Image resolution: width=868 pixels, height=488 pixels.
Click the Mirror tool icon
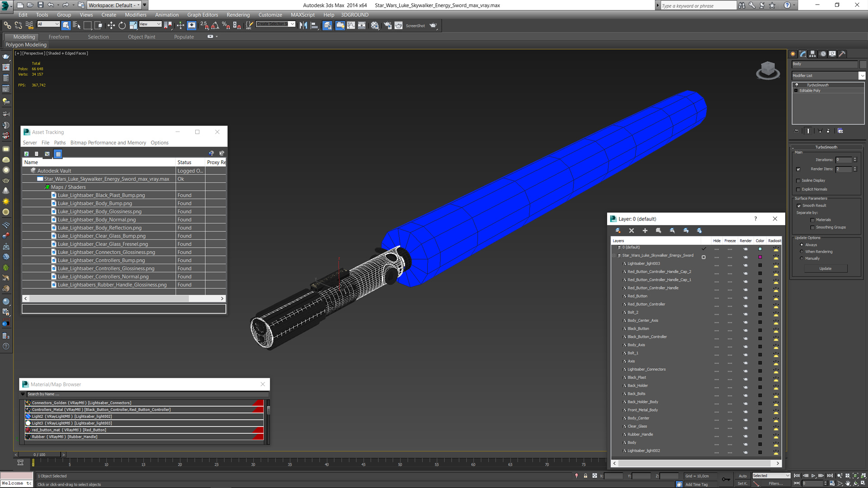303,26
